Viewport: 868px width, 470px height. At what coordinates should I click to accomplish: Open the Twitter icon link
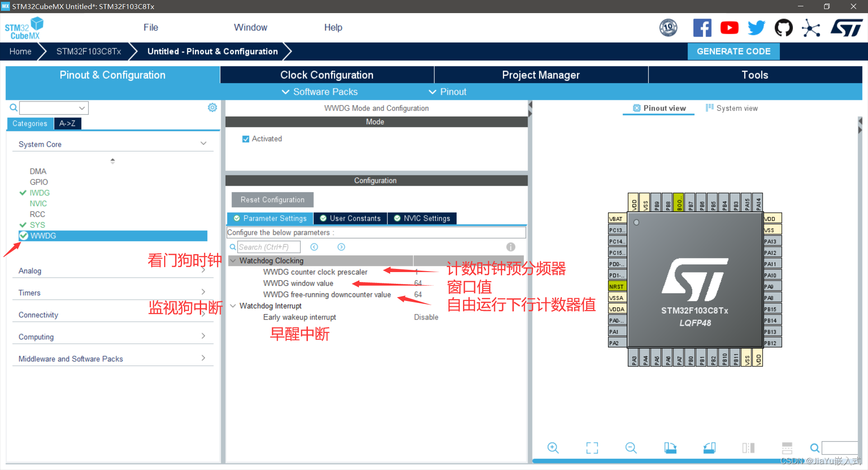pos(756,28)
